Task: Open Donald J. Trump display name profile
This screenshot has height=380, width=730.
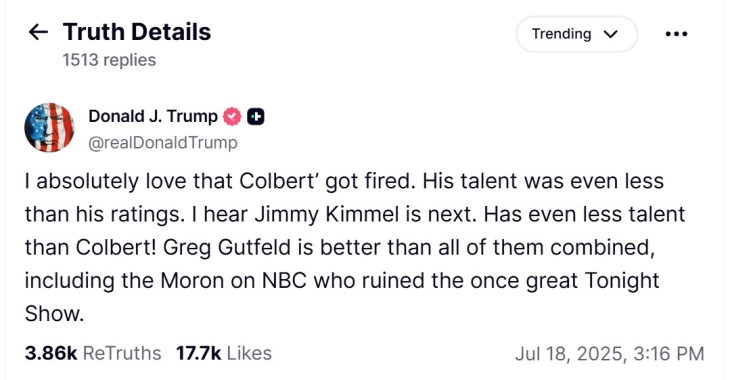Action: 153,116
